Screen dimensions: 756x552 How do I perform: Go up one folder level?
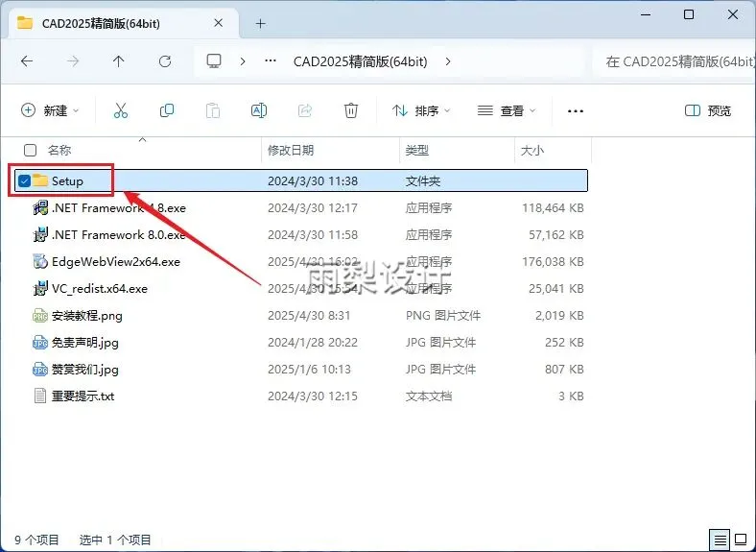pos(119,61)
